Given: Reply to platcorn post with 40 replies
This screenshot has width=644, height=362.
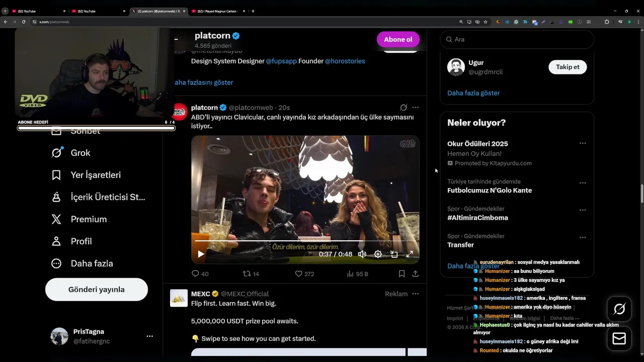Looking at the screenshot, I should [x=200, y=274].
